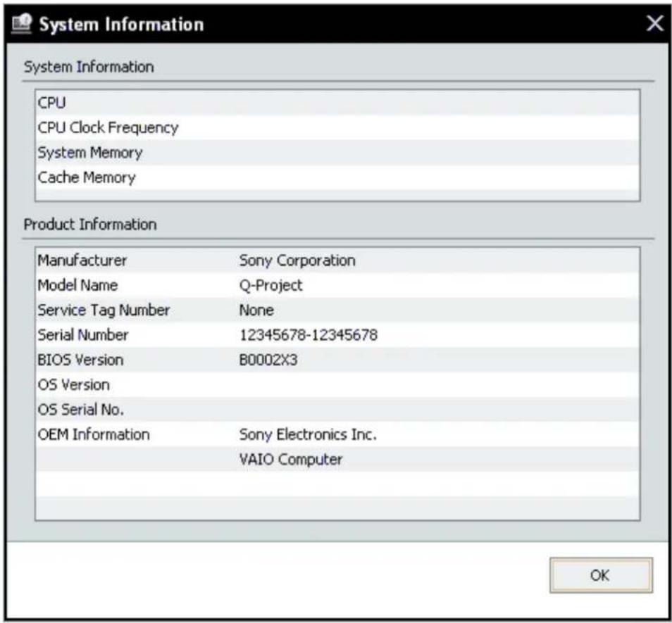Click the System Information title bar icon
This screenshot has height=623, width=672.
click(x=21, y=23)
